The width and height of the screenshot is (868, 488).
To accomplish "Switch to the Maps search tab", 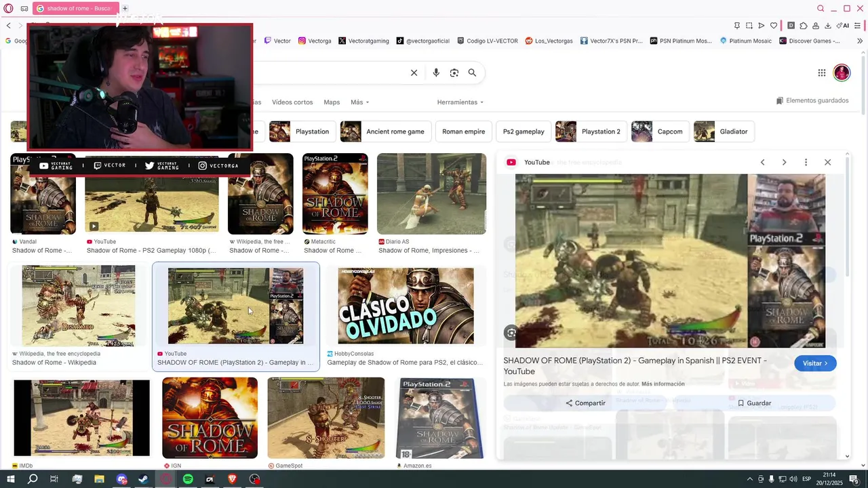I will click(x=332, y=102).
